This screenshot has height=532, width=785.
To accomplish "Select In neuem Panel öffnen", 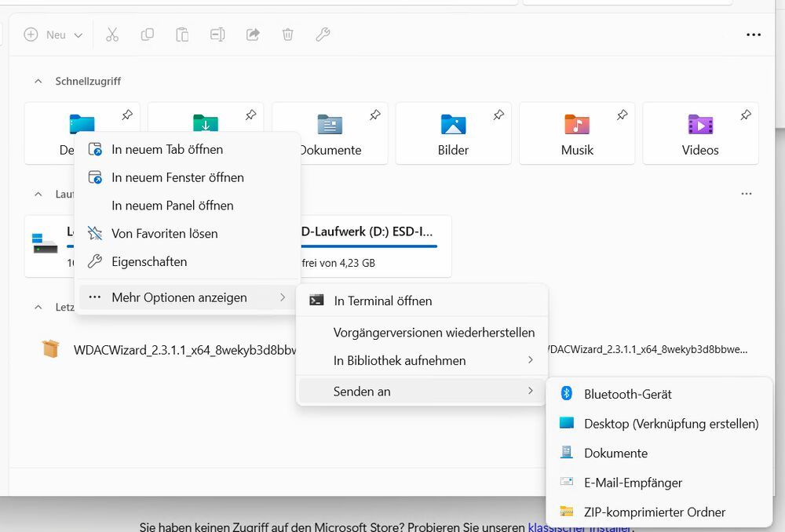I will [188, 206].
